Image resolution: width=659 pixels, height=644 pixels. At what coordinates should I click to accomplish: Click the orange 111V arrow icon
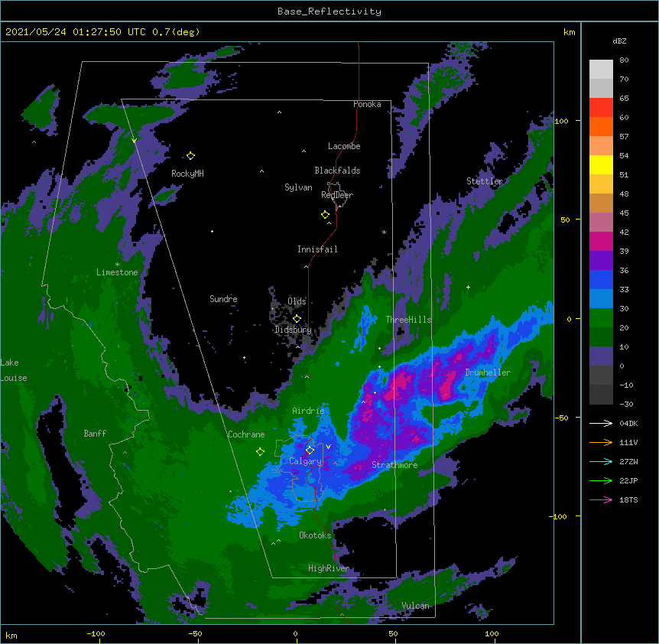pos(601,442)
